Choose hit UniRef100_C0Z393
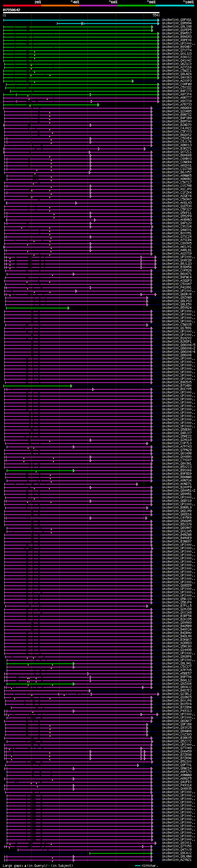 click(x=177, y=734)
